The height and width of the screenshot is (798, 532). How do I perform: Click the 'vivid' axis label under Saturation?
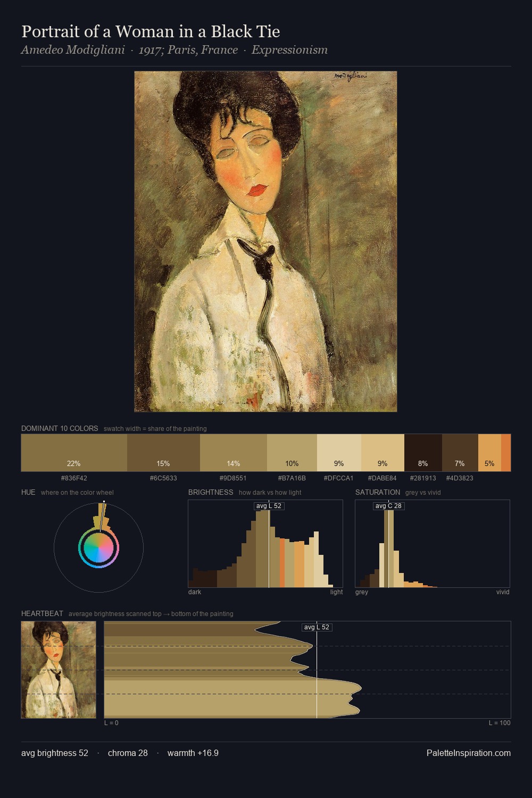(503, 592)
